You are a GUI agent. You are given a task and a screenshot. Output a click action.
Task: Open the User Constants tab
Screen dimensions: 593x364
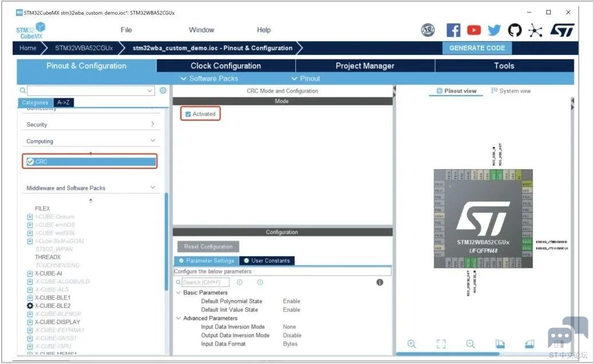tap(267, 260)
